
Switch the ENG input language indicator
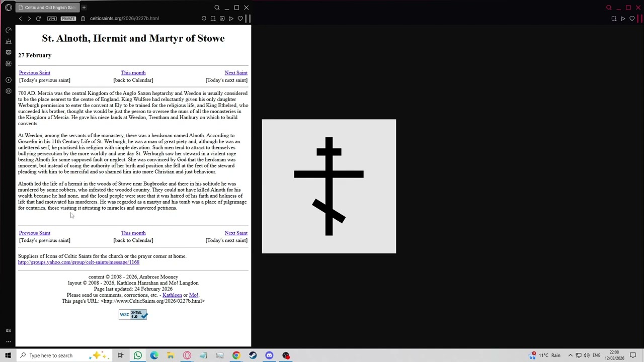click(596, 355)
